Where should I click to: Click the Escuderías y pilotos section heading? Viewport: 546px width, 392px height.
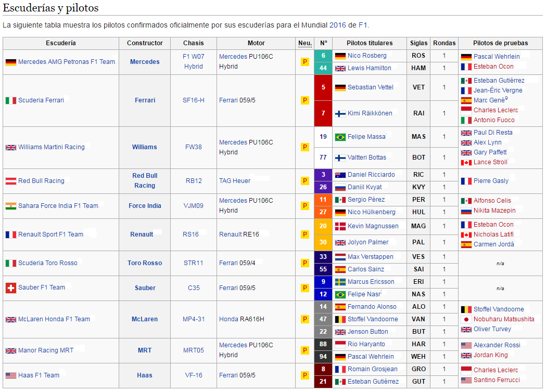(x=51, y=8)
